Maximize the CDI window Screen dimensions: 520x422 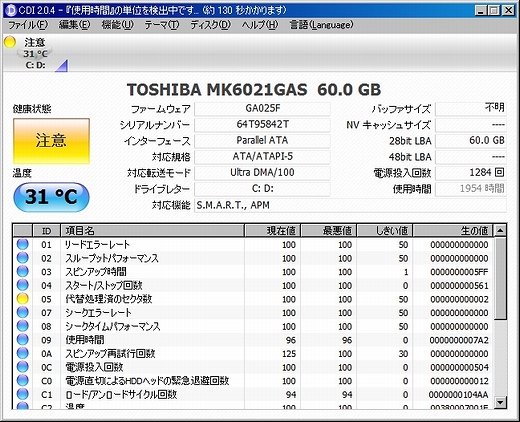(x=494, y=11)
